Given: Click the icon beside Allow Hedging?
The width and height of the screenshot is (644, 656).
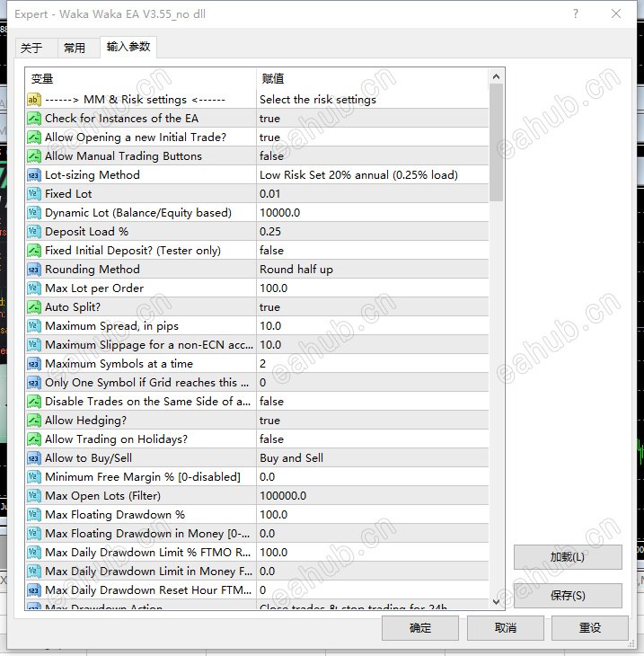Looking at the screenshot, I should [34, 420].
